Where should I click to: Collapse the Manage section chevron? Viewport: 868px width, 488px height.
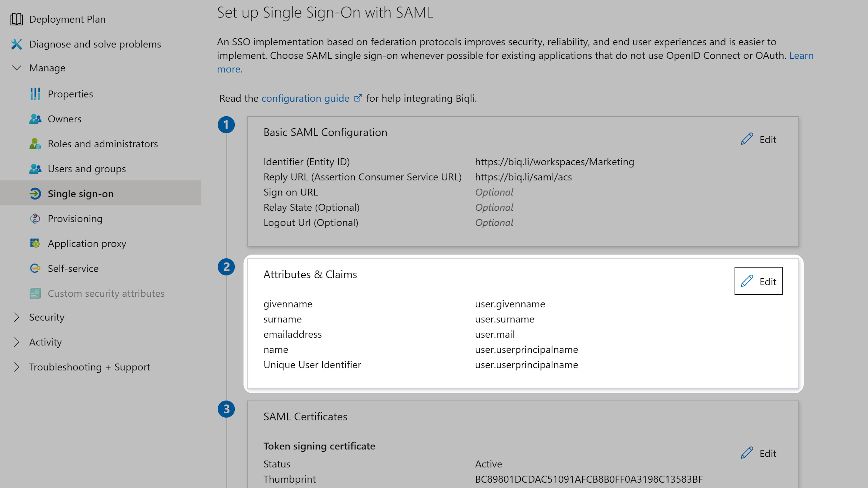point(17,68)
